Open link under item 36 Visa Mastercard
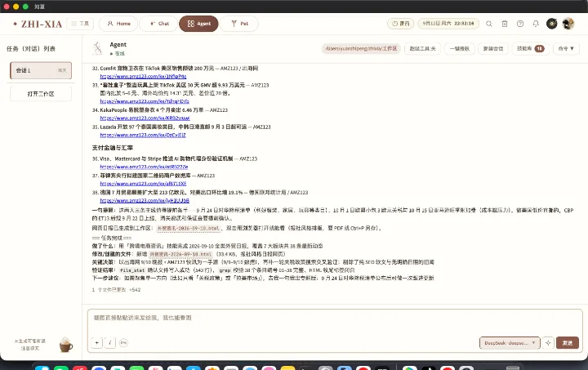The height and width of the screenshot is (370, 588). pyautogui.click(x=144, y=167)
